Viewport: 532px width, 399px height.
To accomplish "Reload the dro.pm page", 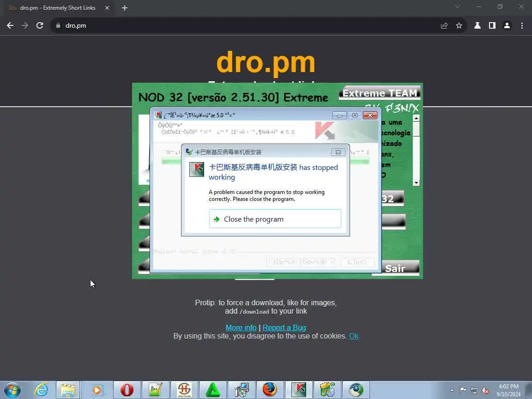I will (40, 25).
